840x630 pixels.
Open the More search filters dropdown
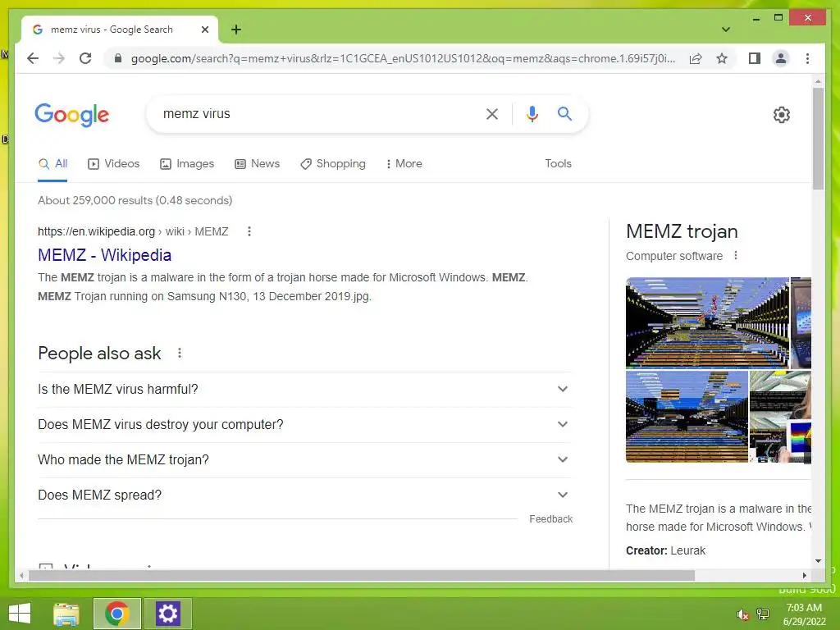pos(404,164)
